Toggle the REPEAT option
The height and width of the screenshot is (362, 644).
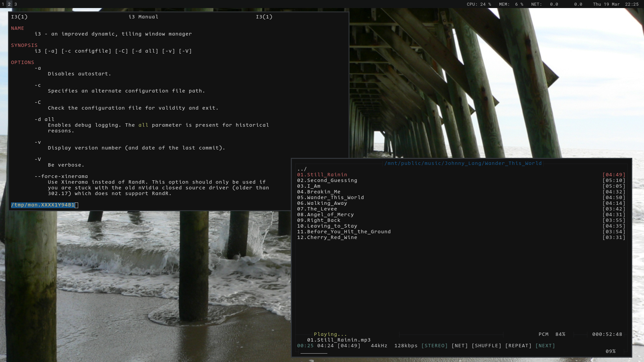[x=518, y=346]
